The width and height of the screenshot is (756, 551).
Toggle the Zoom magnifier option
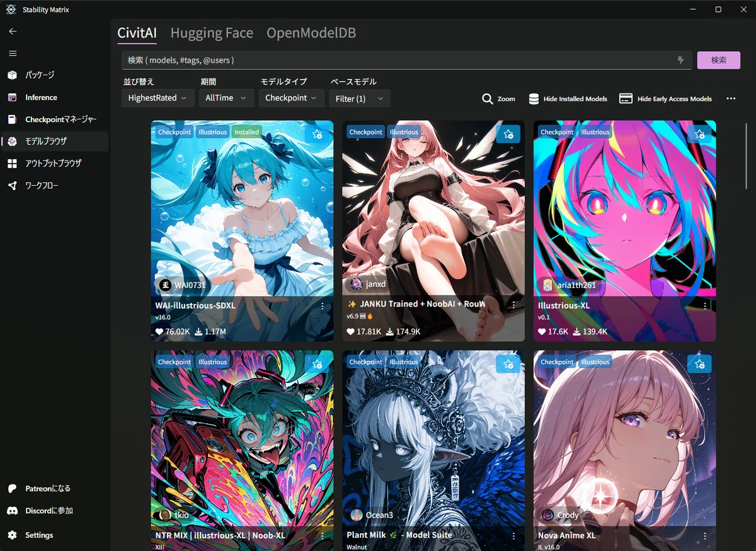[x=498, y=99]
